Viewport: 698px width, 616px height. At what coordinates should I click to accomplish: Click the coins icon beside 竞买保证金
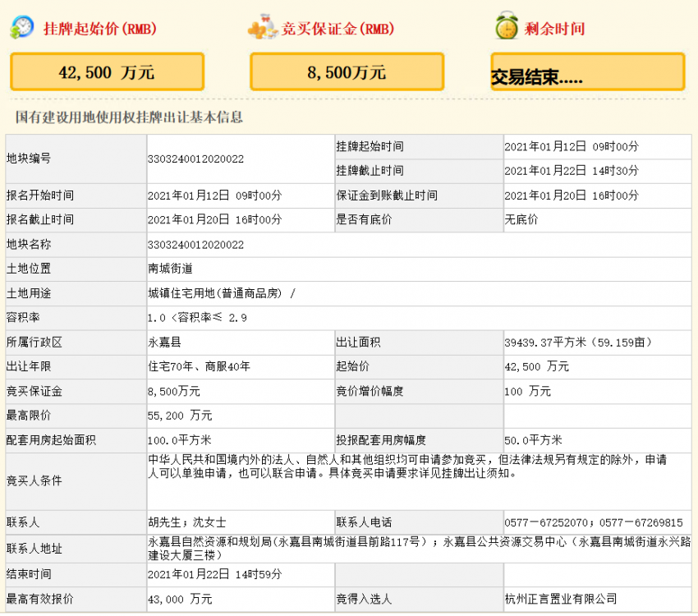pyautogui.click(x=263, y=28)
